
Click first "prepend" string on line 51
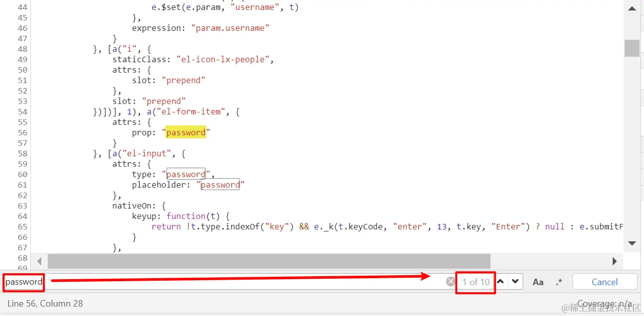(x=183, y=80)
